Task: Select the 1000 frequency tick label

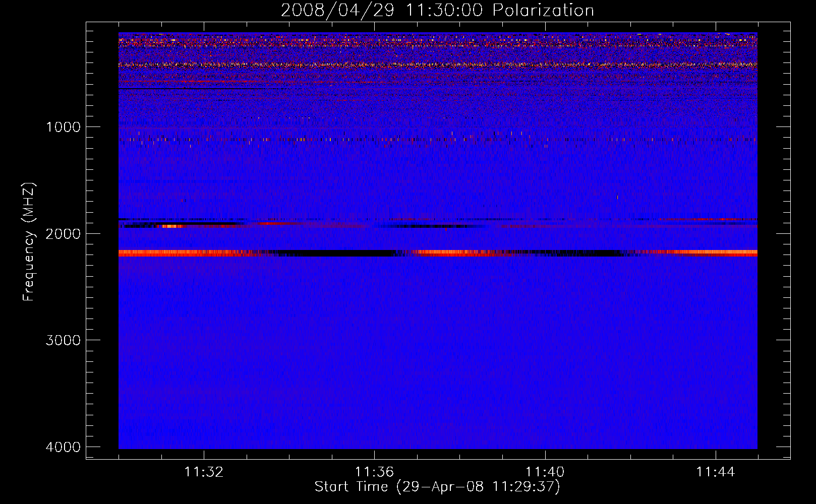Action: 64,127
